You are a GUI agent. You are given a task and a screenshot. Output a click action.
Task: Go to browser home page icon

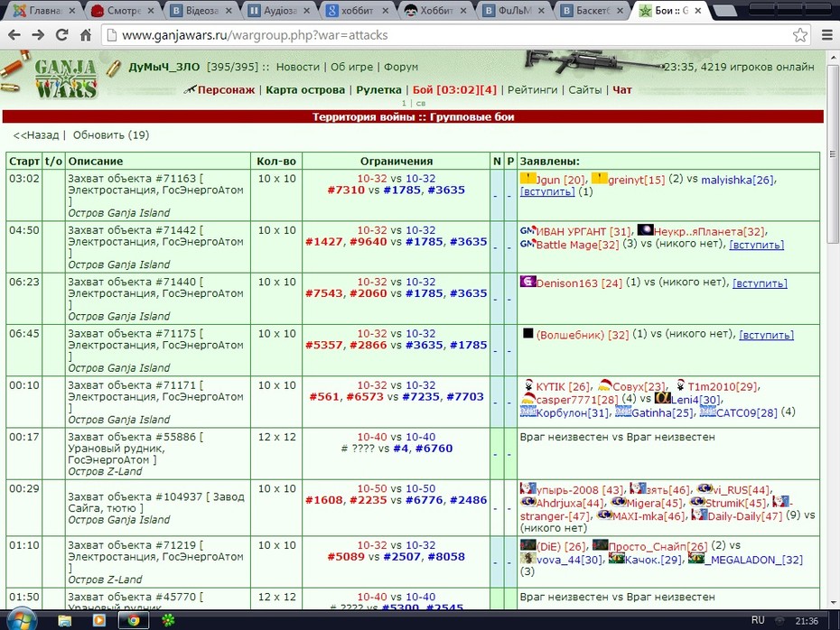[x=86, y=35]
